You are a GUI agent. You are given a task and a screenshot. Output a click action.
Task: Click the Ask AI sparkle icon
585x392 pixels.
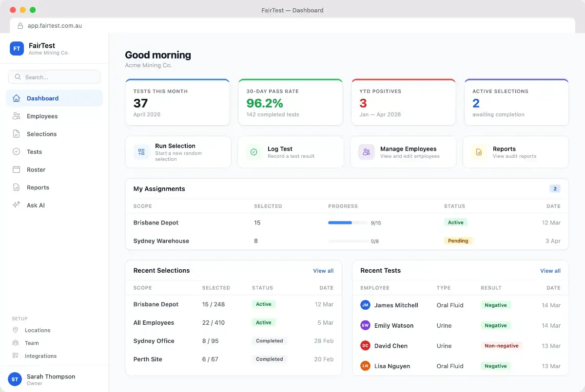[17, 205]
